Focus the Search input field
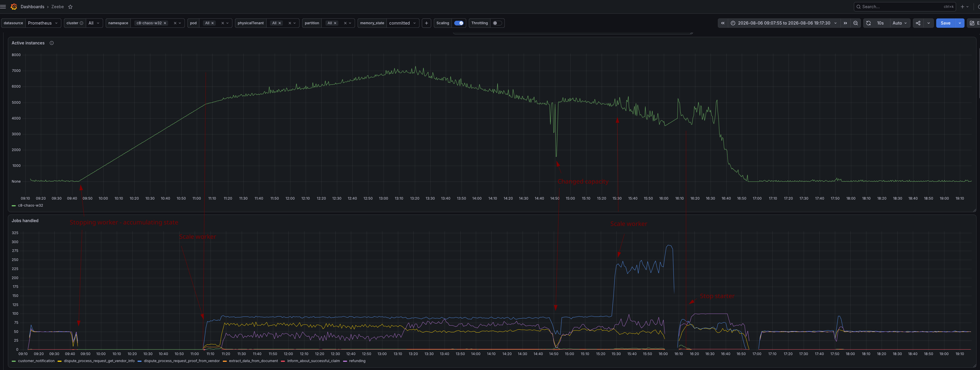 pyautogui.click(x=905, y=7)
